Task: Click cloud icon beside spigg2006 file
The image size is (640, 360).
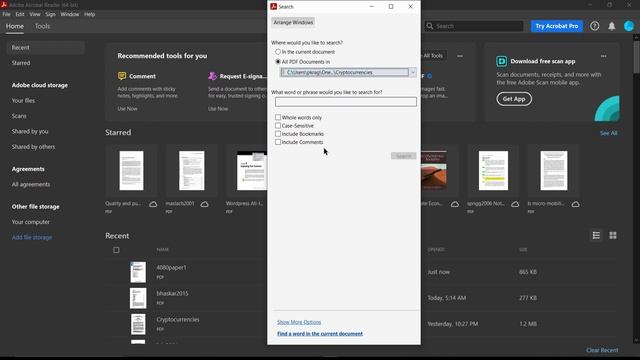Action: pyautogui.click(x=515, y=204)
